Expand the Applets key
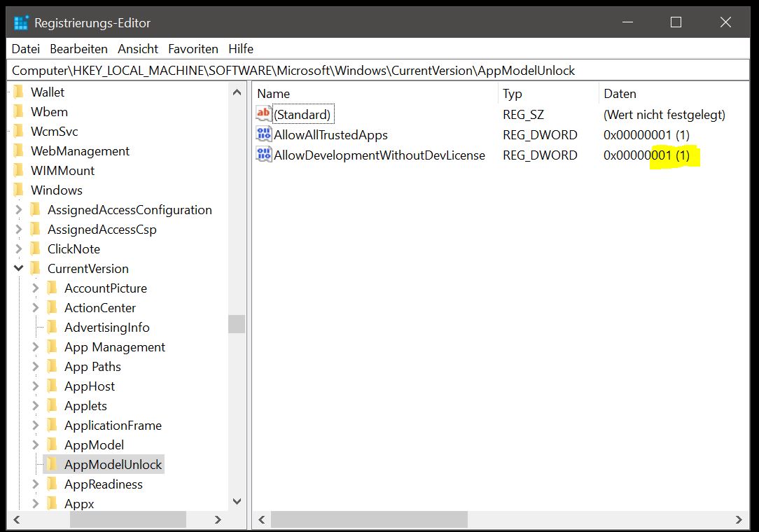 (35, 406)
